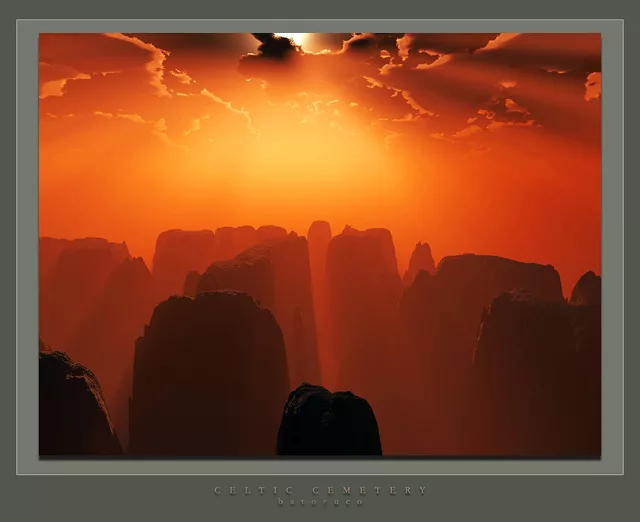640x522 pixels.
Task: Click the large dark foreground pillar left of center
Action: pyautogui.click(x=210, y=375)
